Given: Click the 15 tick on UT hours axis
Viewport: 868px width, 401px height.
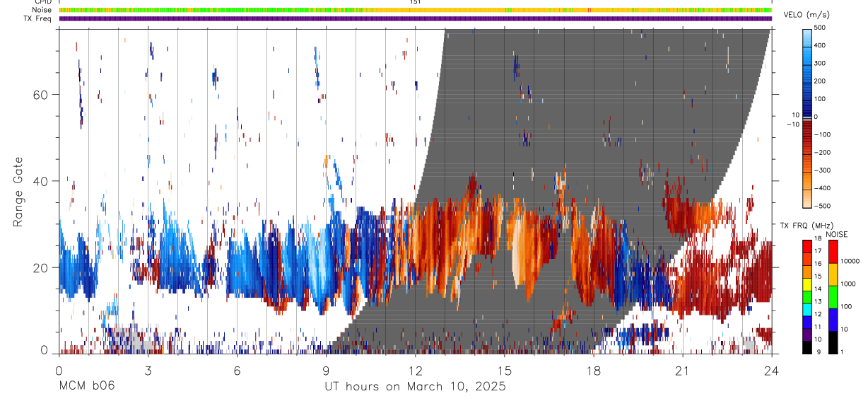Looking at the screenshot, I should pyautogui.click(x=505, y=371).
